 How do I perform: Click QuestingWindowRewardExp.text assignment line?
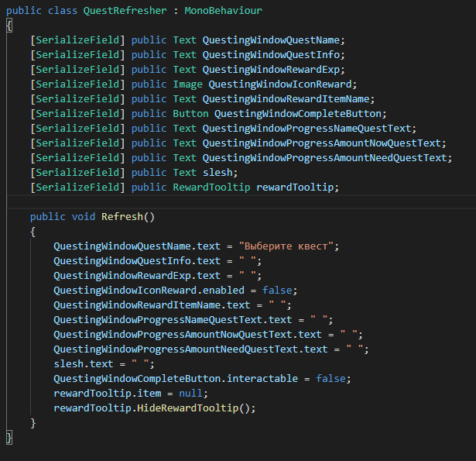[157, 276]
